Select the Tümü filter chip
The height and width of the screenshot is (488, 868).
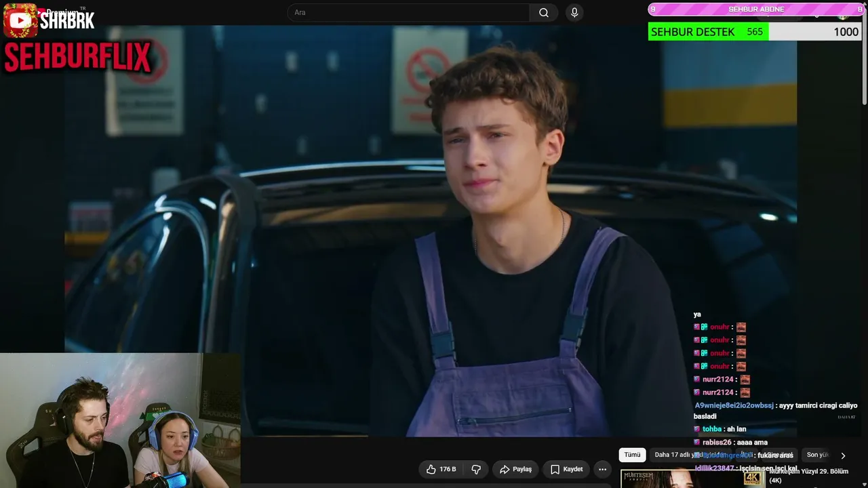coord(632,455)
